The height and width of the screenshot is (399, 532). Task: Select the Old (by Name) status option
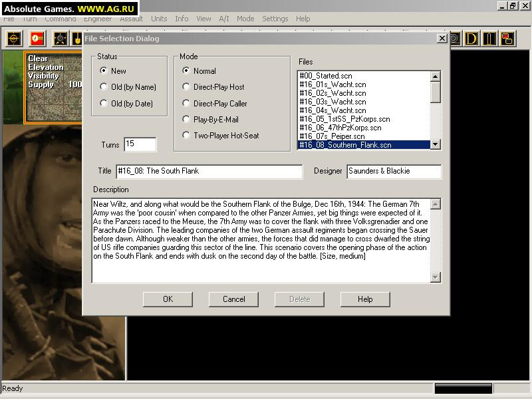128,87
